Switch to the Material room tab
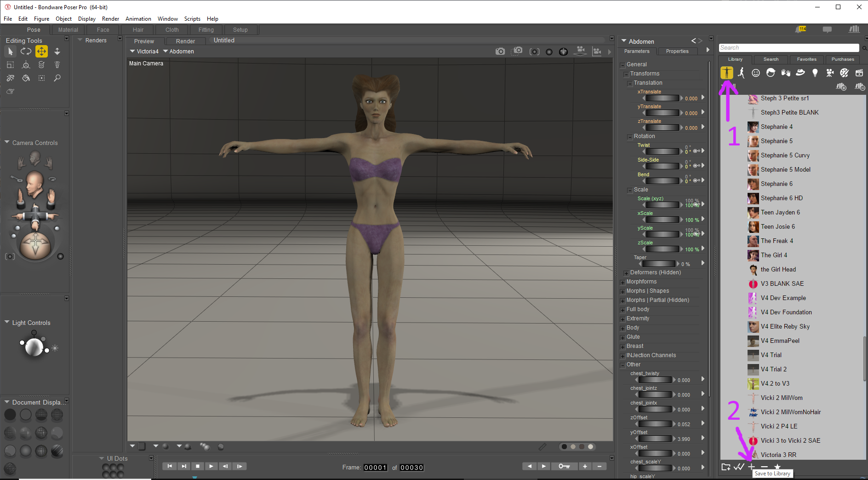Image resolution: width=868 pixels, height=480 pixels. tap(68, 30)
